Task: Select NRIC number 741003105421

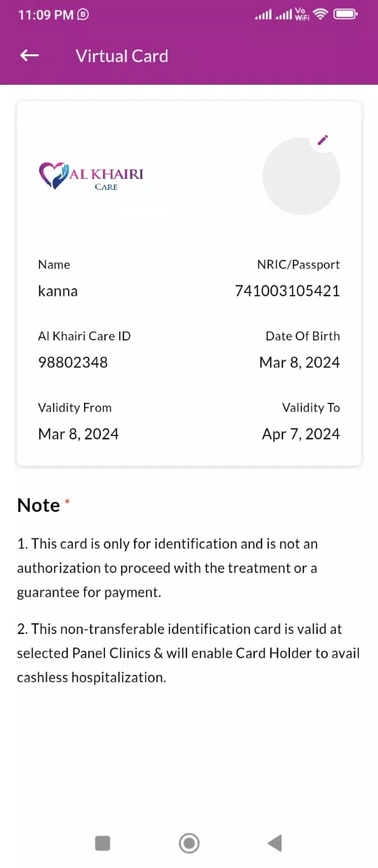Action: [x=287, y=291]
